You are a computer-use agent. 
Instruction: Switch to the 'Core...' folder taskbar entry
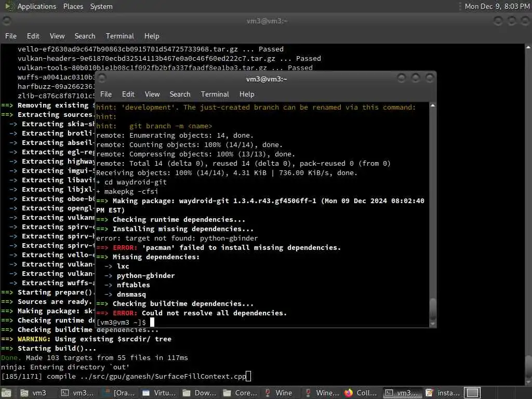coord(240,393)
